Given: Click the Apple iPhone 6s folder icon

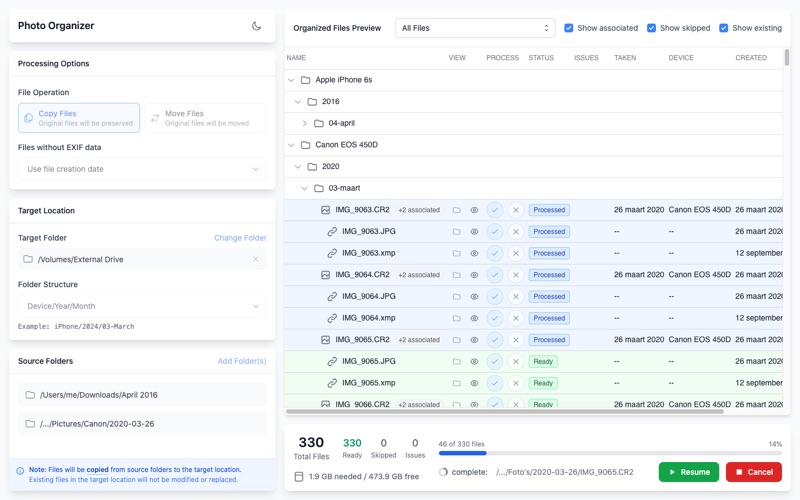Looking at the screenshot, I should click(x=306, y=80).
